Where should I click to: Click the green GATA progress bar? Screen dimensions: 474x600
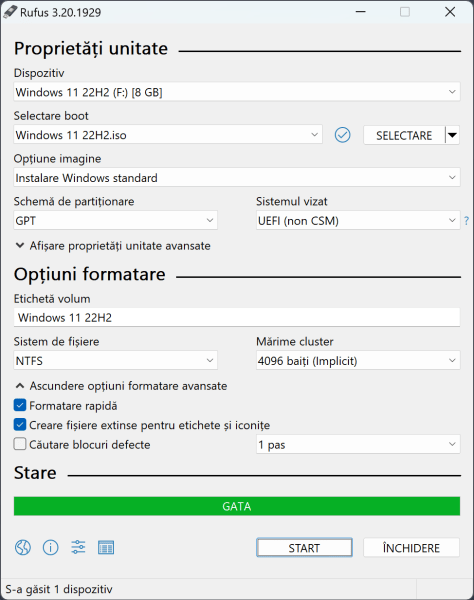[237, 506]
